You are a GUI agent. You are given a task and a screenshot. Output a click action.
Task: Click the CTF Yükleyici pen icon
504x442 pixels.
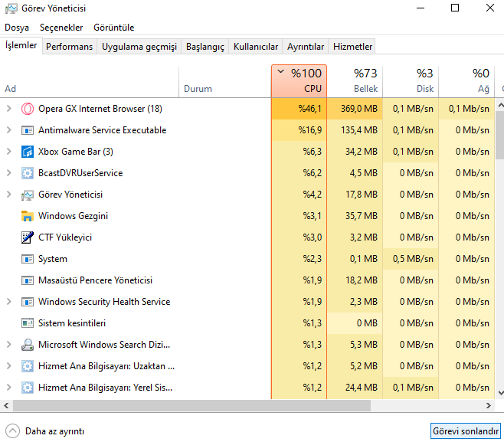click(x=28, y=237)
